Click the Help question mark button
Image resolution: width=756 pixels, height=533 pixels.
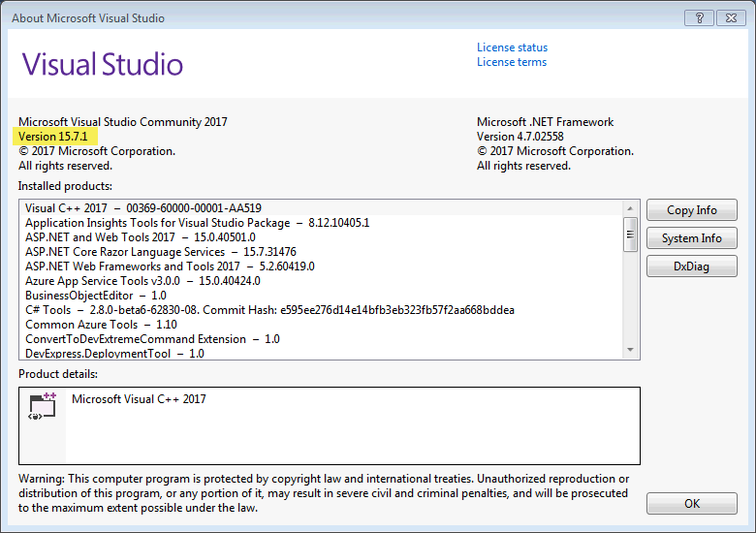click(x=699, y=17)
